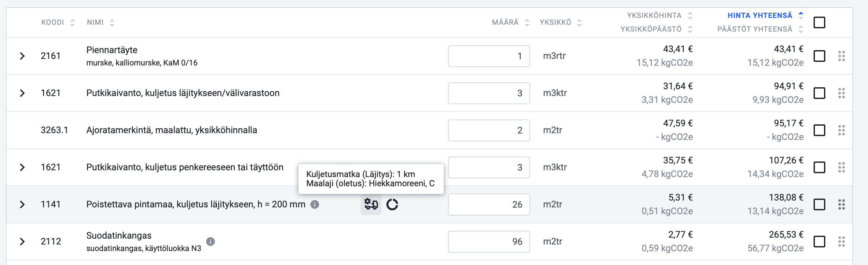Grab drag handle for Piennartäyte row
Image resolution: width=868 pixels, height=265 pixels.
(x=841, y=56)
